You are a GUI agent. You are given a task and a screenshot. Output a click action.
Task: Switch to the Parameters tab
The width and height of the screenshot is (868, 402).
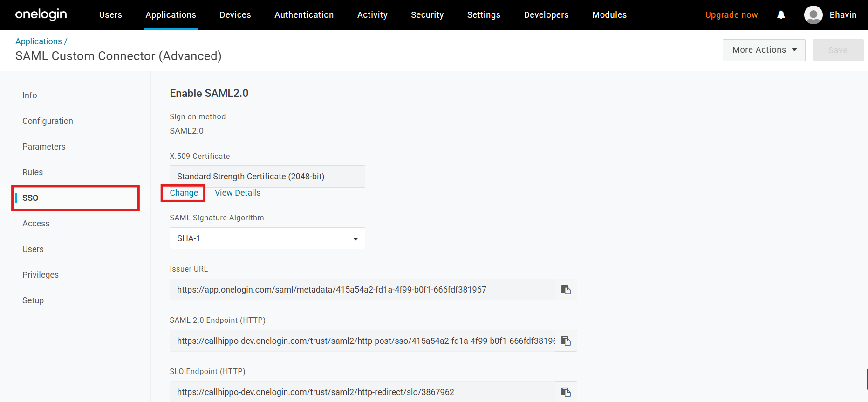(x=44, y=147)
